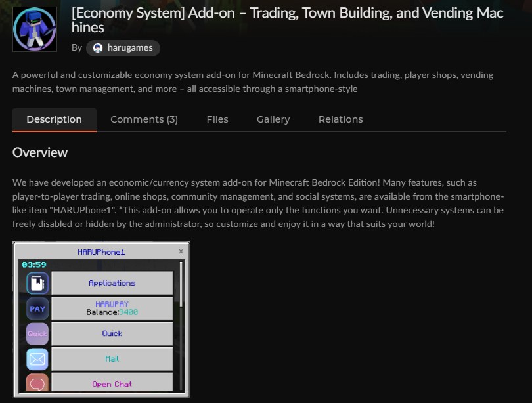532x403 pixels.
Task: View the Gallery tab
Action: [x=273, y=119]
